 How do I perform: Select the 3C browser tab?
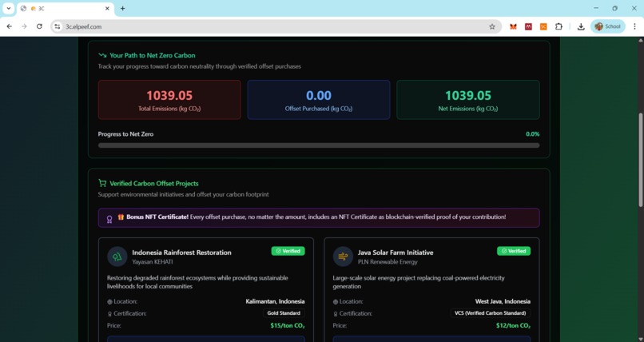point(66,9)
